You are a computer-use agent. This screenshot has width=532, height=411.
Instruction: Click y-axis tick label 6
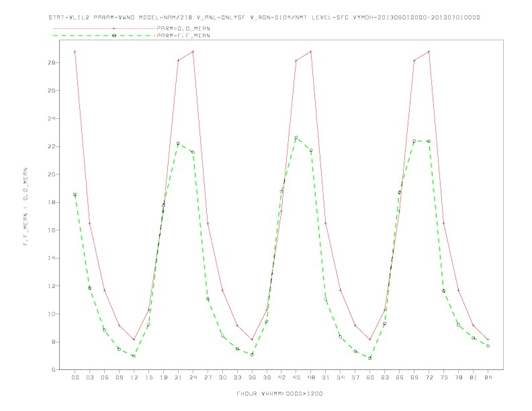pos(53,369)
